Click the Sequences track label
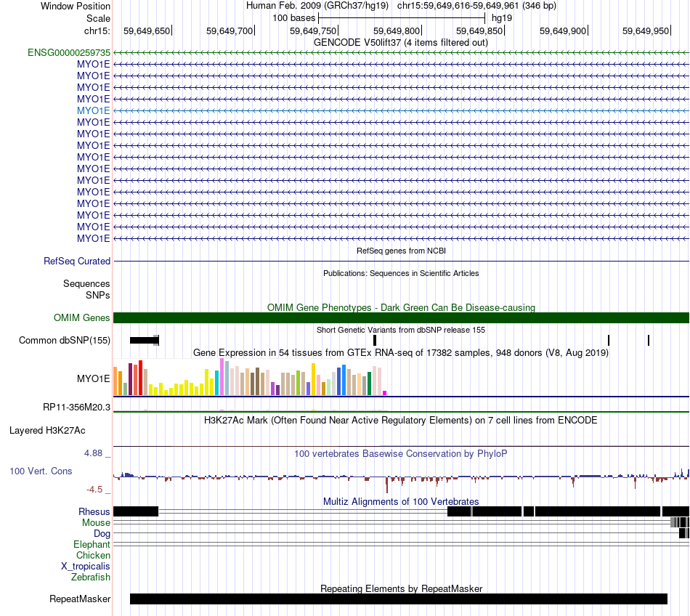This screenshot has height=616, width=690. pos(86,284)
